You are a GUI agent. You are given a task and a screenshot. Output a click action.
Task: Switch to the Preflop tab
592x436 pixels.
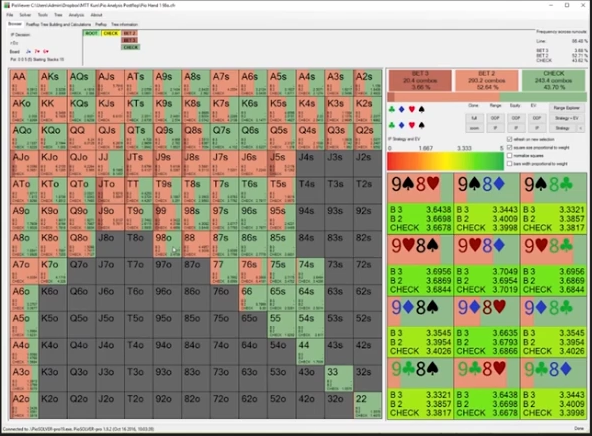point(101,25)
